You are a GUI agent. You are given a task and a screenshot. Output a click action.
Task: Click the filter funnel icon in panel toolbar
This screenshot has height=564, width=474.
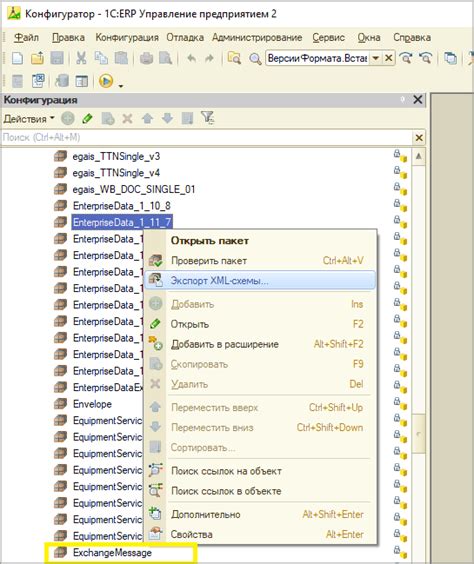click(208, 118)
